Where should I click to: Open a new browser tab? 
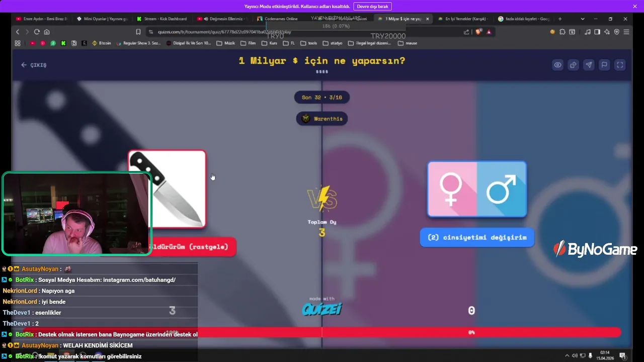(x=560, y=19)
